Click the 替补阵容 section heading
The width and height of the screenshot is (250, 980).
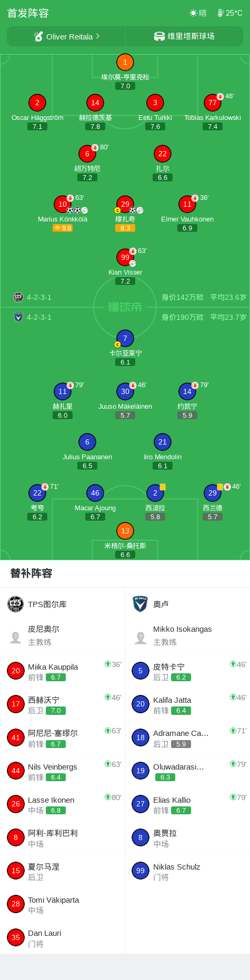(32, 573)
